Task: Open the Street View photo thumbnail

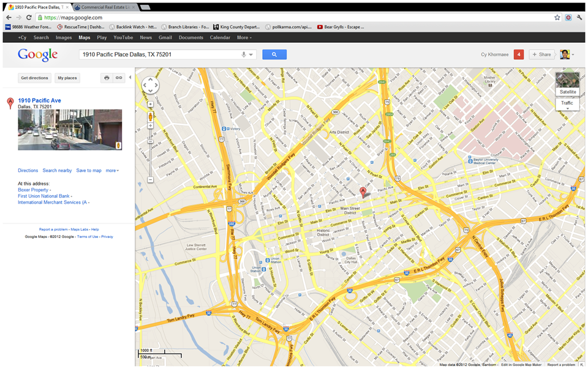Action: coord(70,130)
